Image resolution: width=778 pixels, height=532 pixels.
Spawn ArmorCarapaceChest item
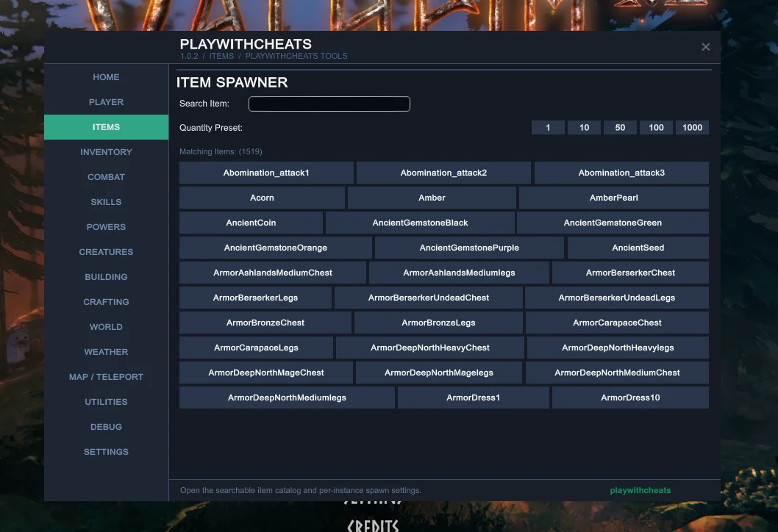[617, 323]
